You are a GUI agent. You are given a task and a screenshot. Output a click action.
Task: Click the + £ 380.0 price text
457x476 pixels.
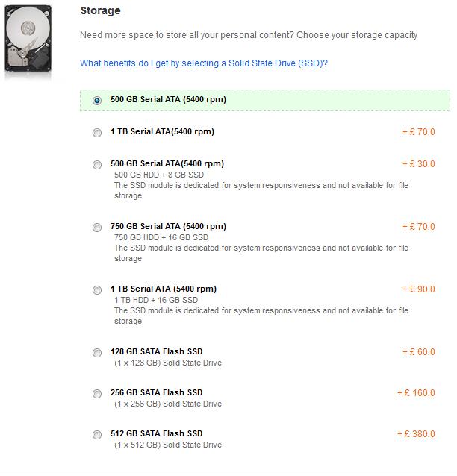pos(416,433)
